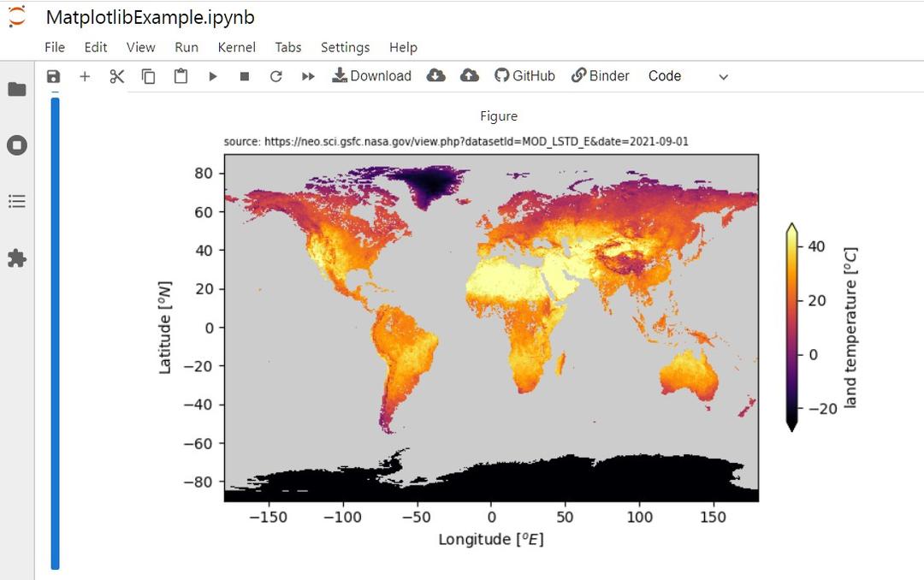This screenshot has height=580, width=924.
Task: Show the running kernels sidebar panel
Action: pyautogui.click(x=17, y=145)
